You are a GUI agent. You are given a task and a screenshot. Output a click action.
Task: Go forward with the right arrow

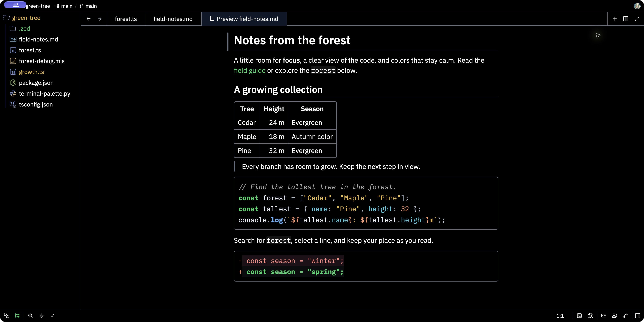[x=99, y=19]
